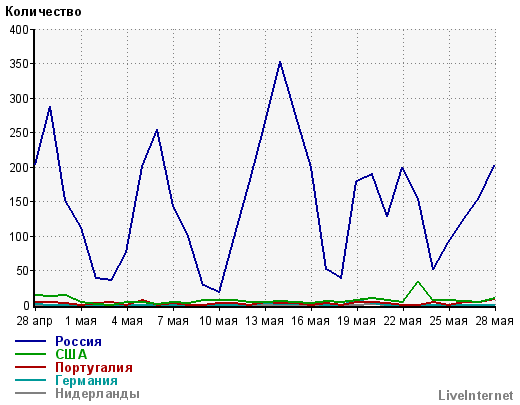
Task: Click the gray Нидерланды legend line
Action: pos(30,393)
